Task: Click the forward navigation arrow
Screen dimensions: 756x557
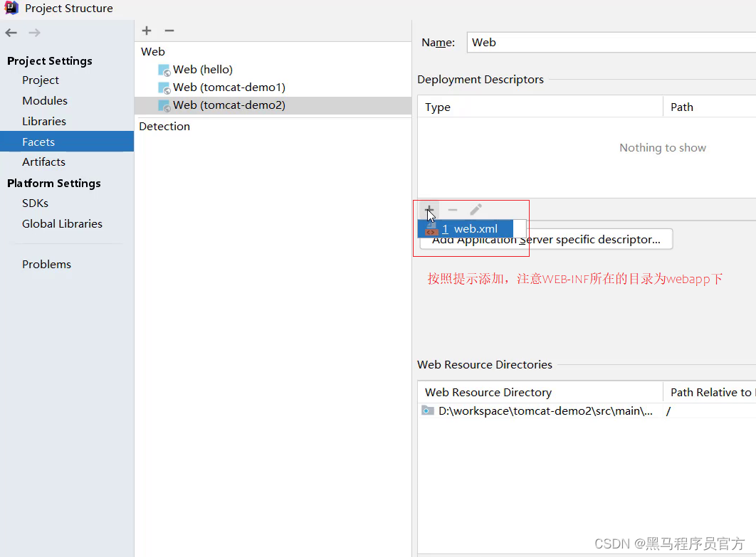Action: pyautogui.click(x=34, y=33)
